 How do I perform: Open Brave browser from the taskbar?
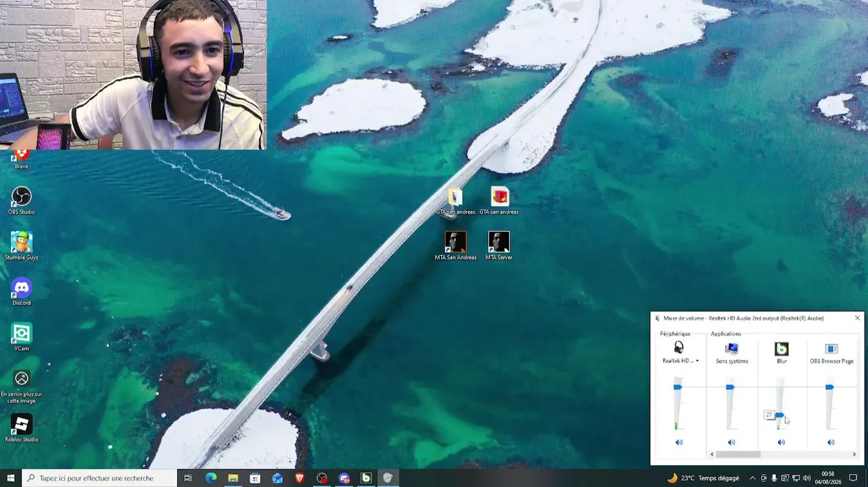point(300,478)
